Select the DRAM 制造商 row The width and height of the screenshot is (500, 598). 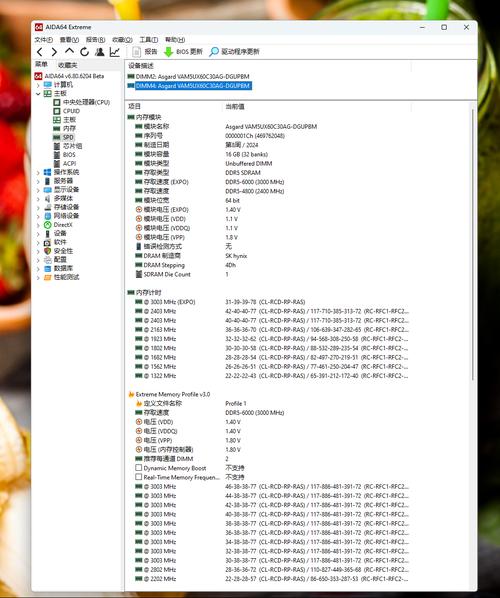click(x=191, y=256)
